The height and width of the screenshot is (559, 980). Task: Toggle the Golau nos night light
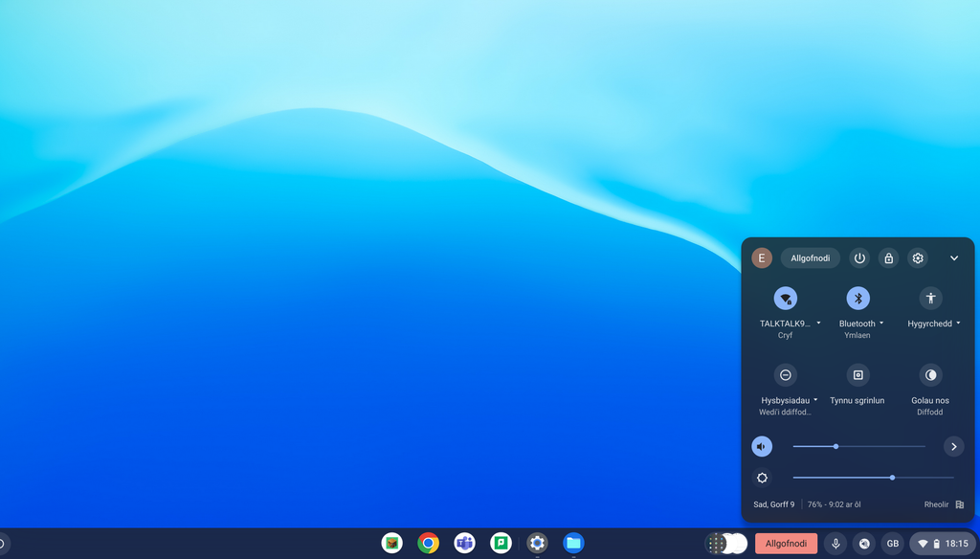tap(930, 374)
